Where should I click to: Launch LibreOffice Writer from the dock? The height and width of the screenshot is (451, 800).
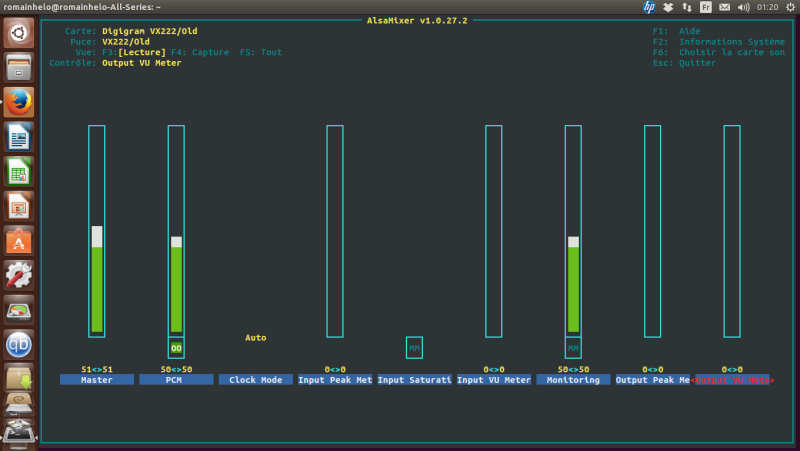click(x=19, y=137)
